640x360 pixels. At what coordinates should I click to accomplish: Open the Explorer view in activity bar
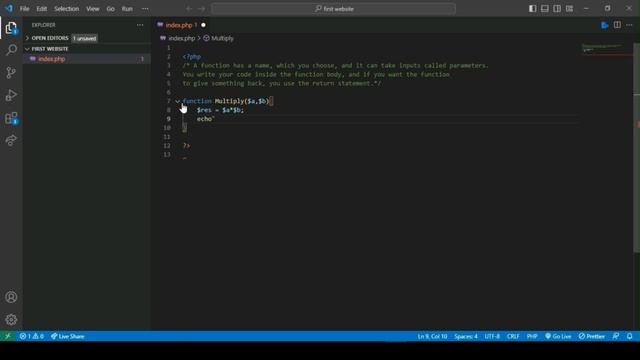click(x=11, y=28)
